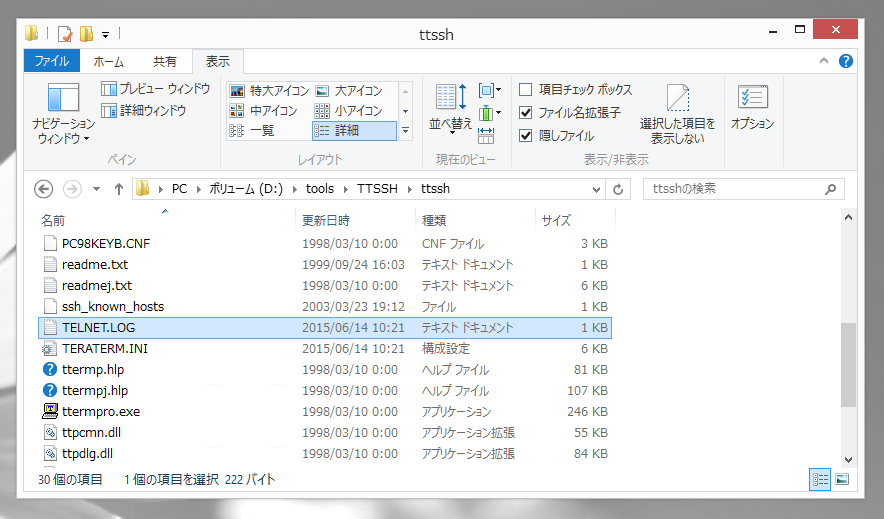Enable Item check boxes (項目チェック ボックス)
Screen dimensions: 884x519
coord(576,90)
